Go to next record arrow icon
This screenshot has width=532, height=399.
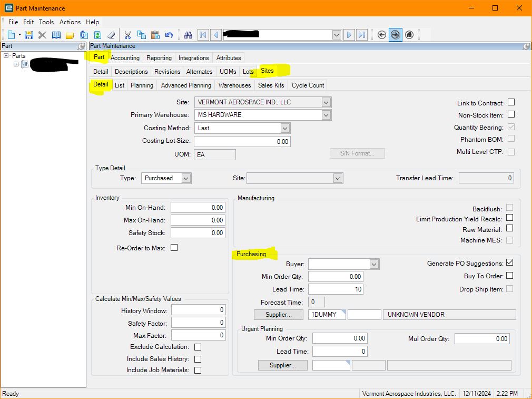349,35
